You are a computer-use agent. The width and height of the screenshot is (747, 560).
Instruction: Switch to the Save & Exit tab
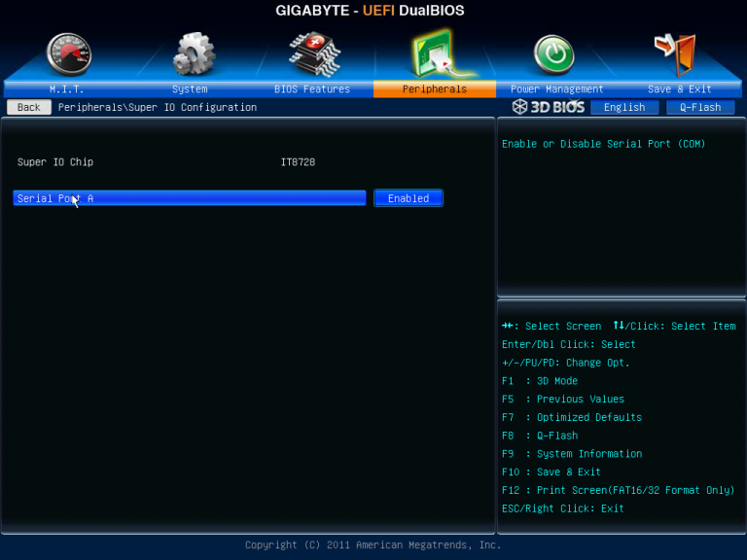[x=679, y=89]
